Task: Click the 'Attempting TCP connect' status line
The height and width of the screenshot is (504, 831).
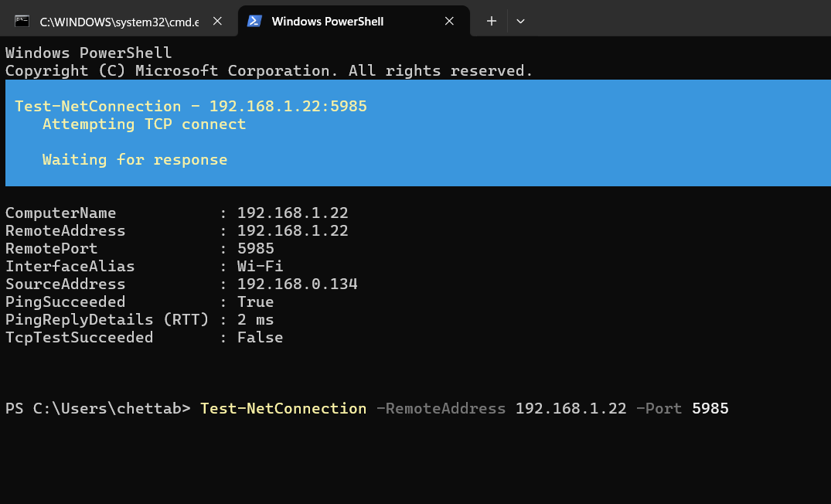Action: tap(144, 124)
